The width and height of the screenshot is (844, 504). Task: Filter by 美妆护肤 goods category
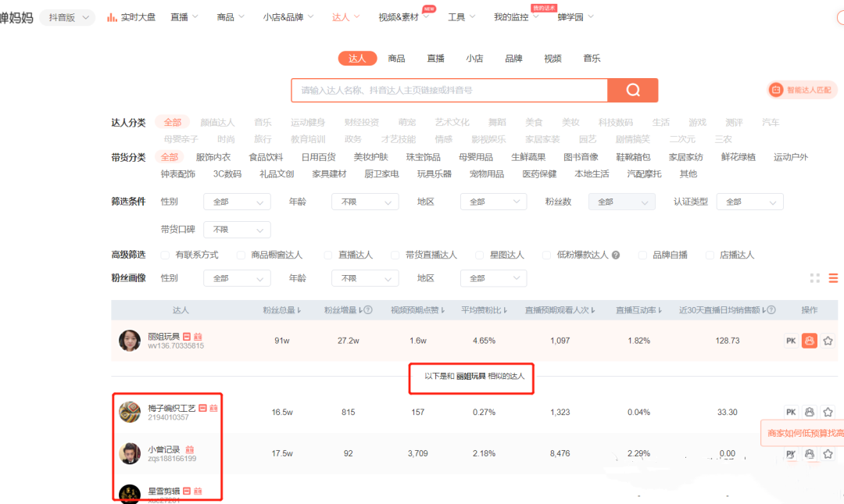coord(371,157)
